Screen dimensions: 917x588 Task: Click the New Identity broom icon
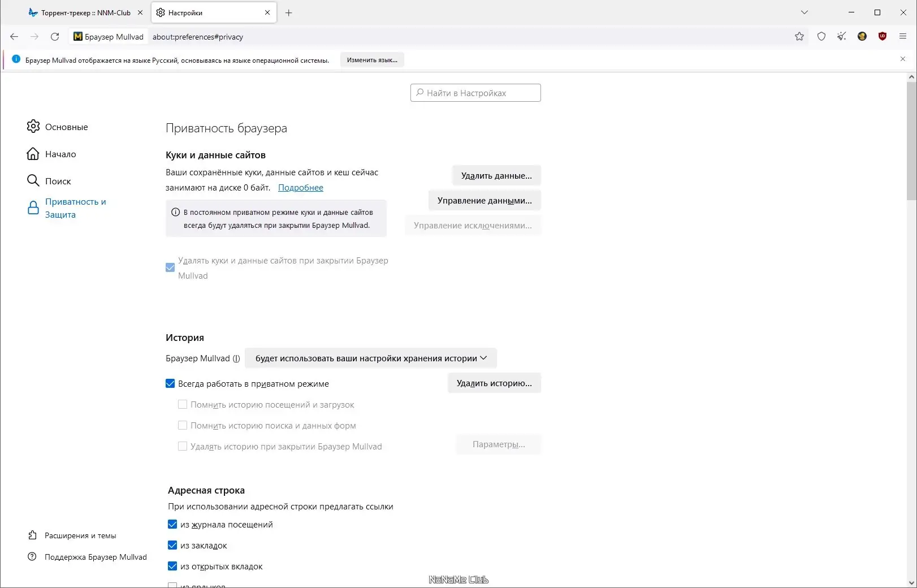(842, 37)
